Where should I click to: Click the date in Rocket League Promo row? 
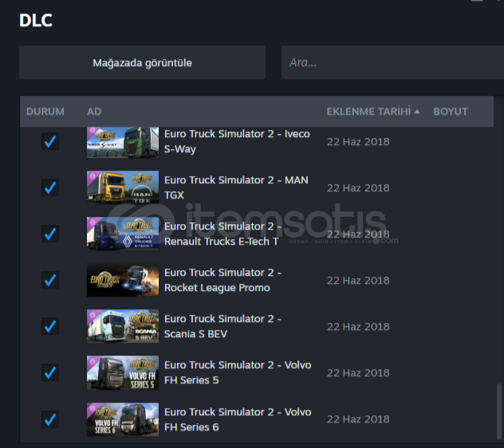[358, 281]
